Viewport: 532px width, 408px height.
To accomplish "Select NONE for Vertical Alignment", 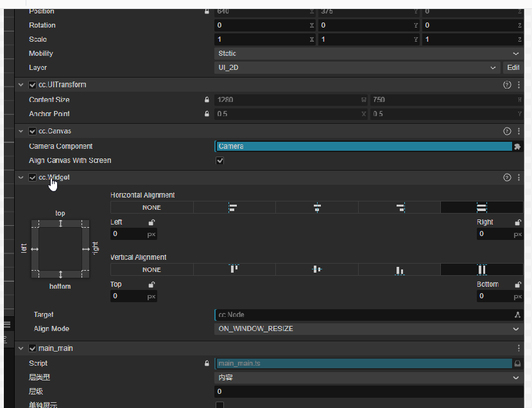I will [151, 269].
